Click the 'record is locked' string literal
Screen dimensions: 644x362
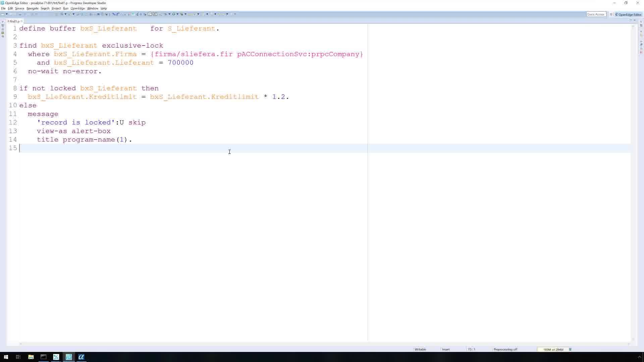[x=76, y=122]
